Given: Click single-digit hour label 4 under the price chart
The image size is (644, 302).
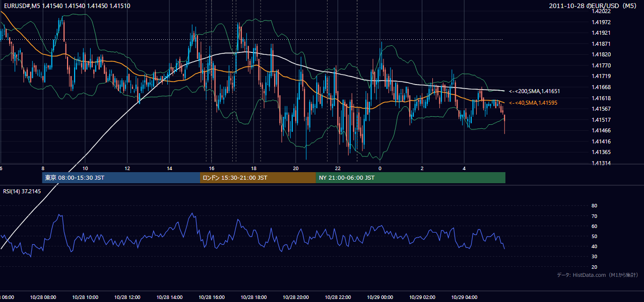Looking at the screenshot, I should click(464, 168).
